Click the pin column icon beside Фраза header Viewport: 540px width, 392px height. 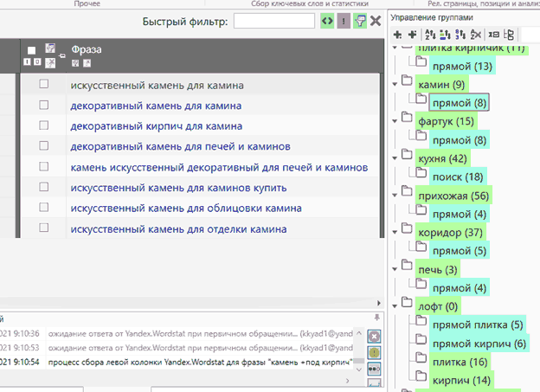click(x=62, y=55)
